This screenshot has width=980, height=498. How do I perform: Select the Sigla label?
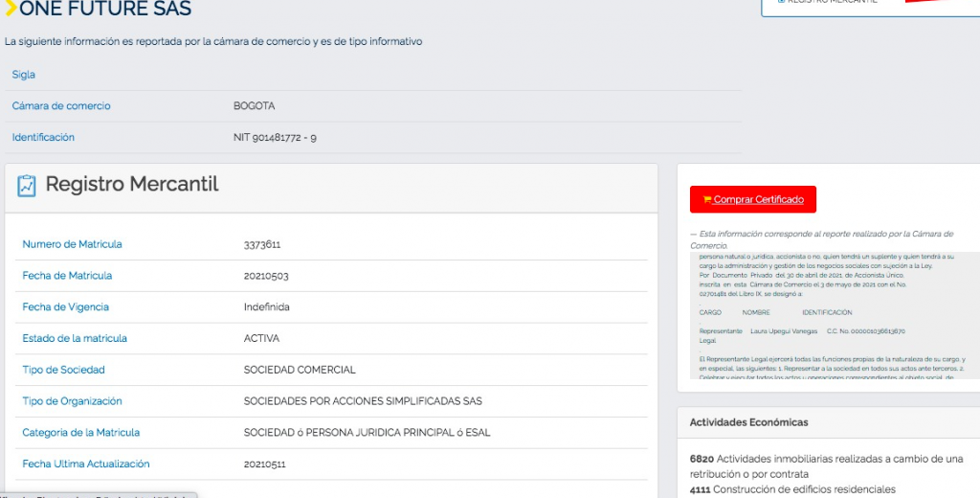[x=24, y=75]
